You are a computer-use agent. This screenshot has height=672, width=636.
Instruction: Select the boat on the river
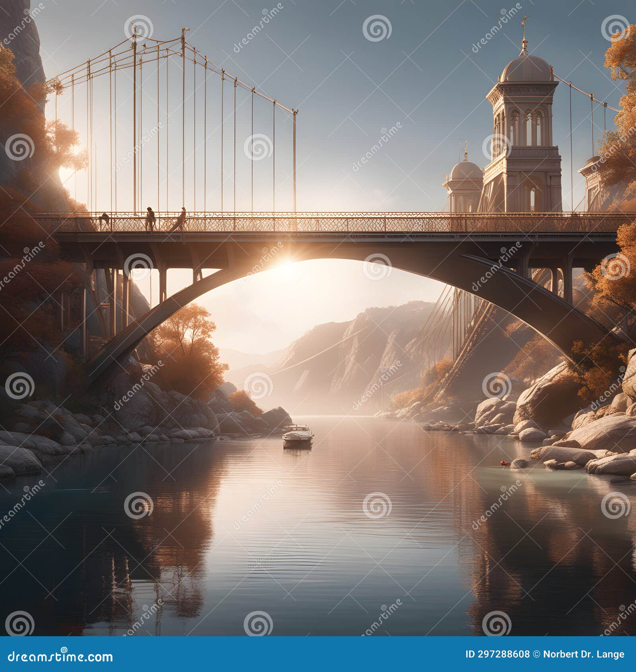[297, 437]
